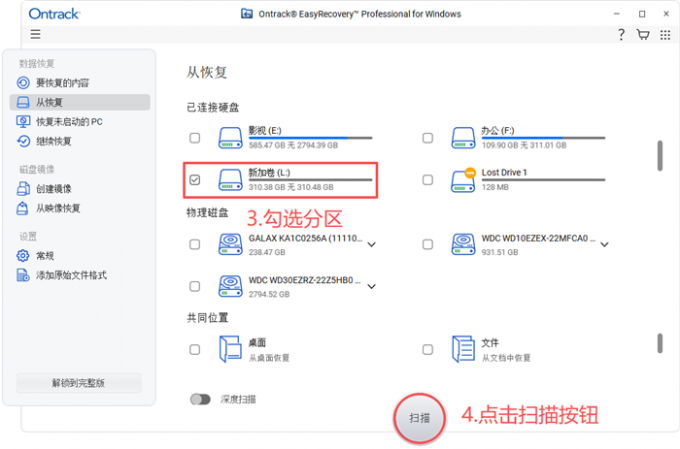Check the GALAX KA1C0256A checkbox
Screen dimensions: 680x449
pos(195,244)
